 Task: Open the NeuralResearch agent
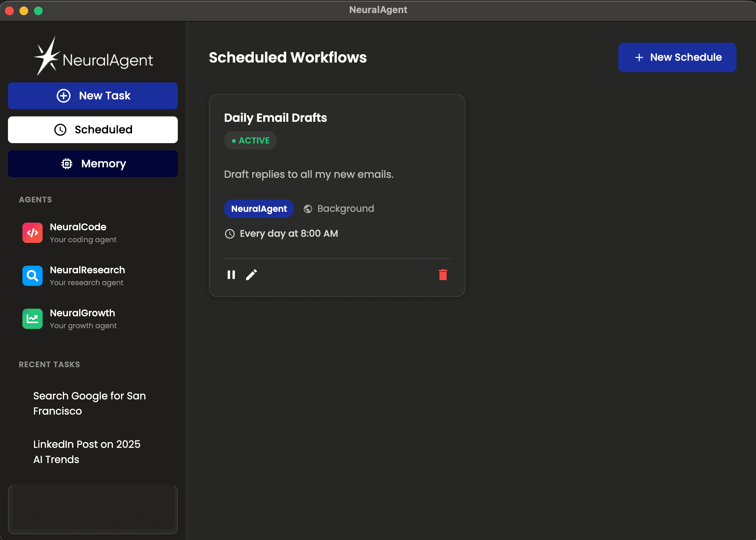(87, 275)
